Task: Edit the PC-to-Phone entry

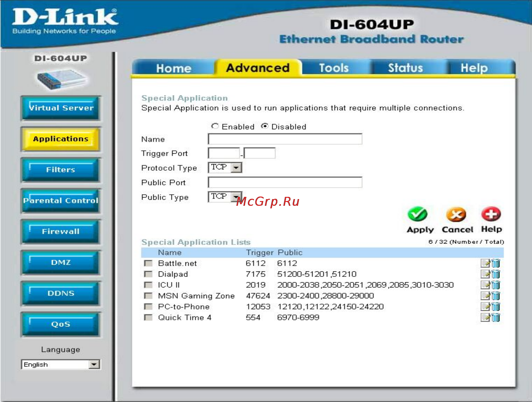Action: [x=486, y=307]
